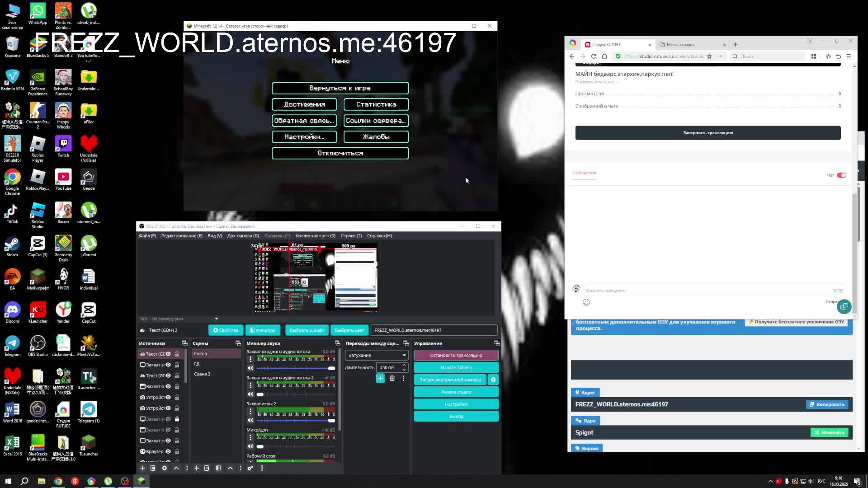Open the three-dot menu in the address bar
The image size is (868, 488).
[720, 56]
